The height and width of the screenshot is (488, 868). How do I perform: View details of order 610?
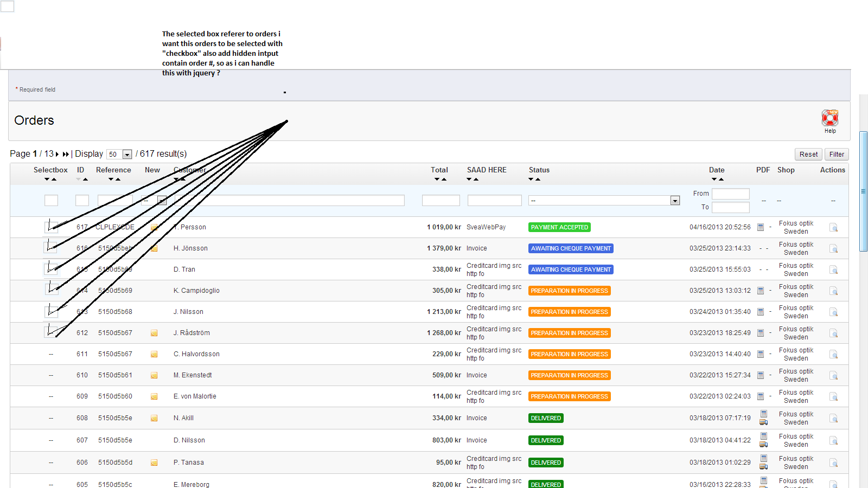[833, 376]
